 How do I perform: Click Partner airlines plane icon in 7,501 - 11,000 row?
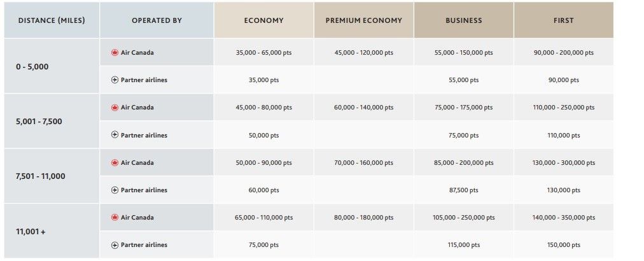115,190
